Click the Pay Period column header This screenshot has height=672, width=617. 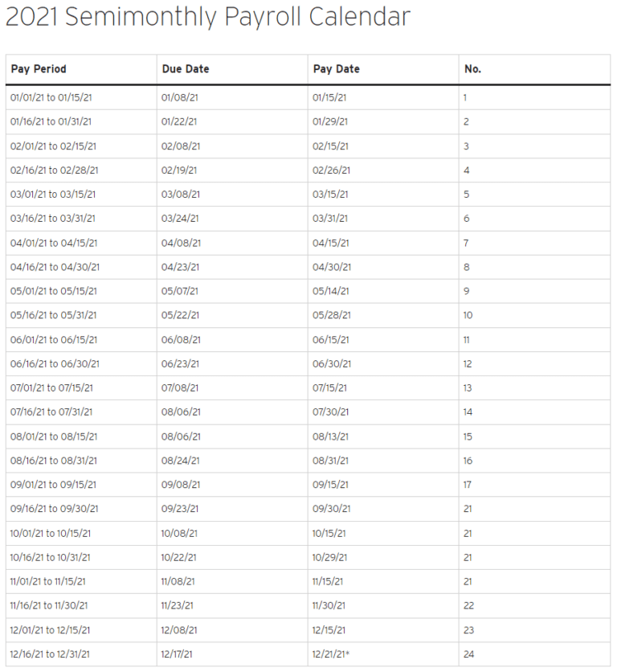coord(39,69)
